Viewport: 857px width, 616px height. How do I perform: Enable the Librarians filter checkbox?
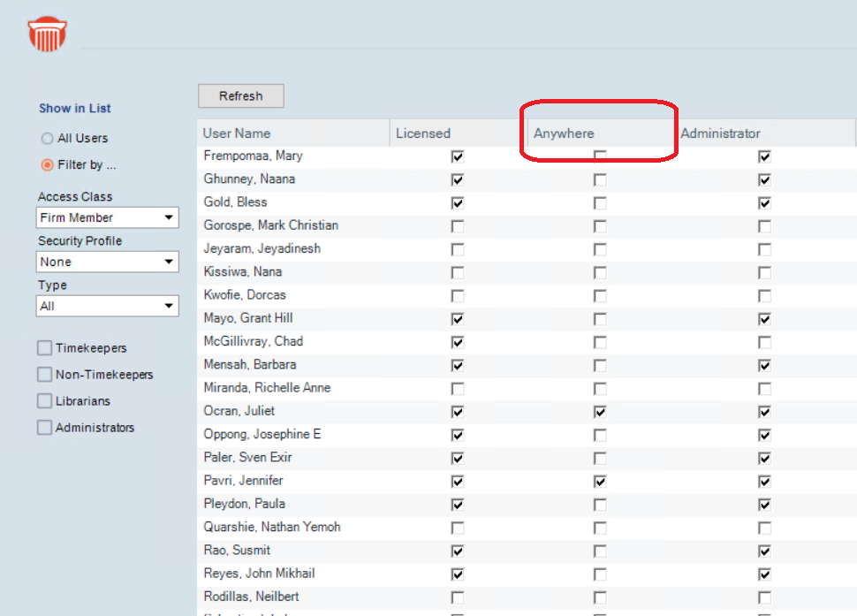tap(43, 401)
